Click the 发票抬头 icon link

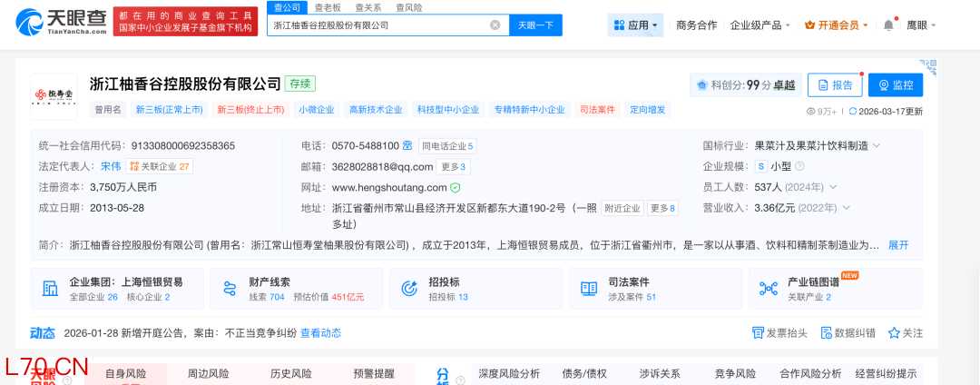pos(780,333)
